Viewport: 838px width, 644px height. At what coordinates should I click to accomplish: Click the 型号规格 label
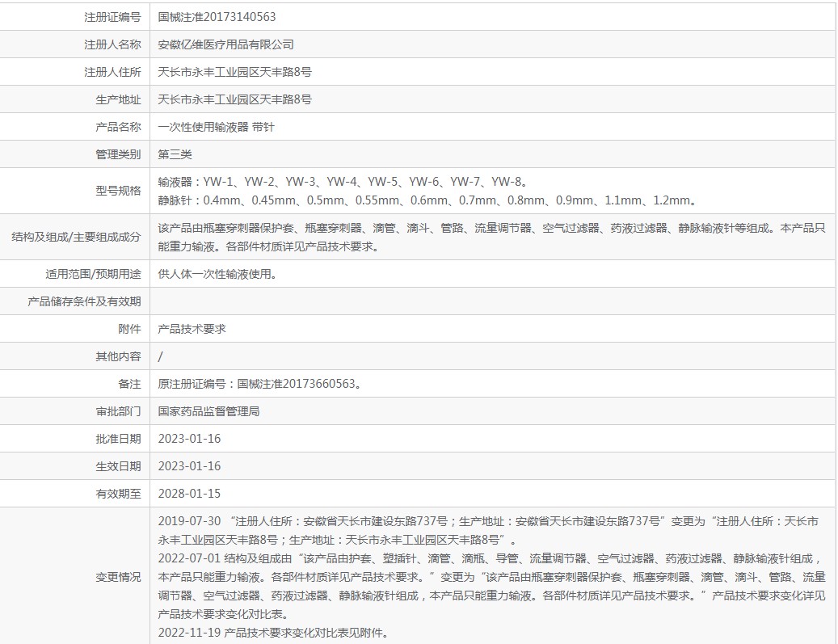point(118,191)
